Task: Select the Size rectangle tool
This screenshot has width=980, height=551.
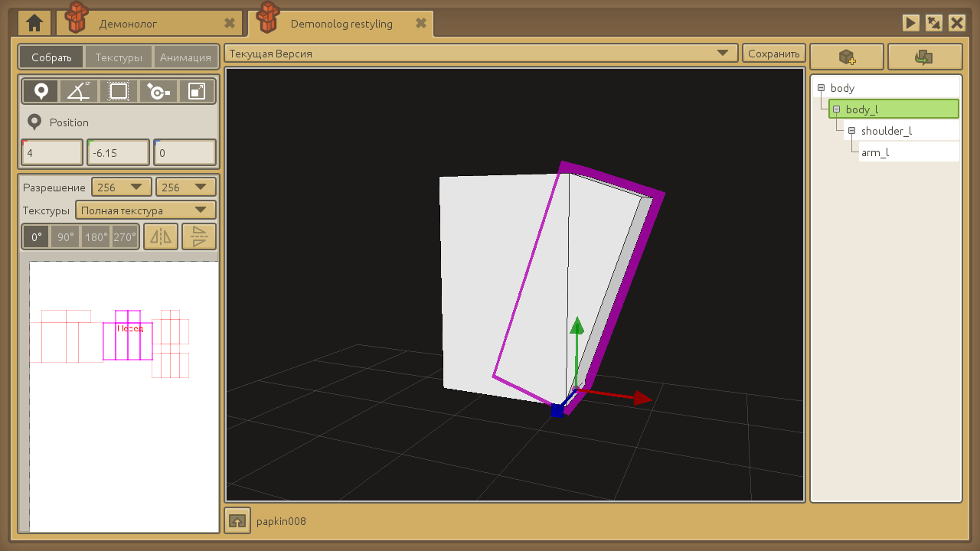Action: [119, 92]
